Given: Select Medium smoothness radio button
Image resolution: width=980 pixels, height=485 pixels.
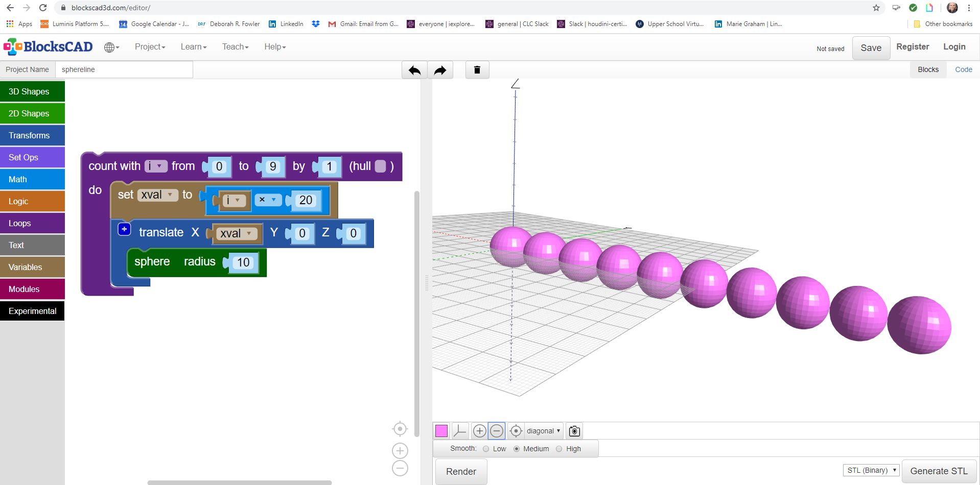Looking at the screenshot, I should [x=517, y=449].
